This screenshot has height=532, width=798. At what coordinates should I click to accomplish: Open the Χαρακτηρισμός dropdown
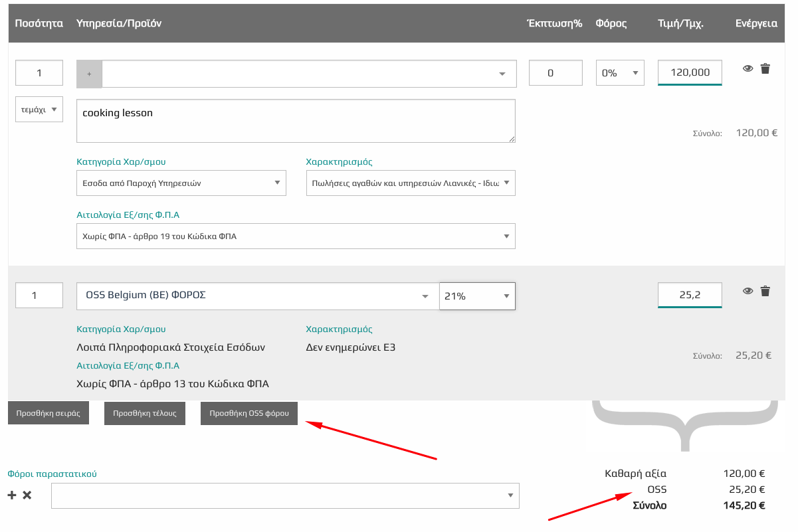tap(410, 183)
